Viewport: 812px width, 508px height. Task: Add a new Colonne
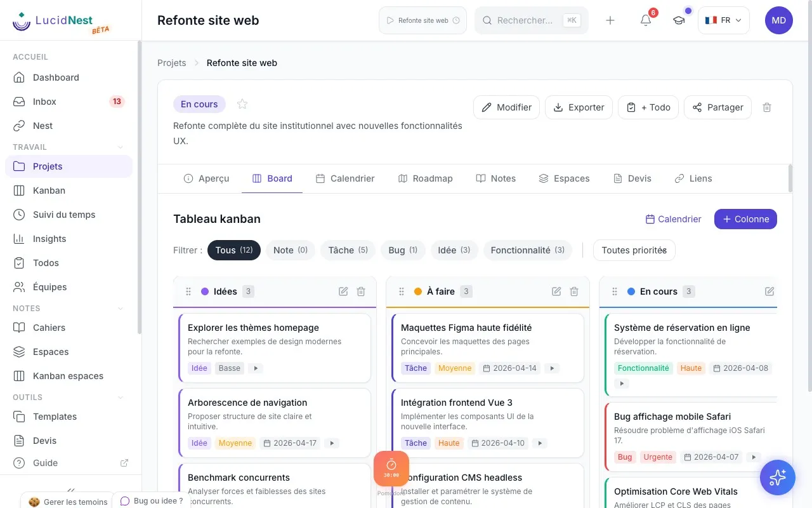coord(745,219)
